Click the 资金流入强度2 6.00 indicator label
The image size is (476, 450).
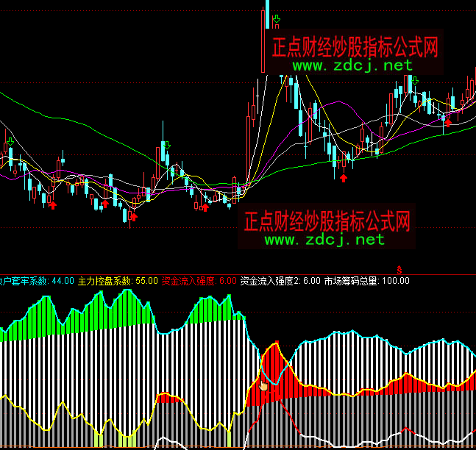[x=280, y=280]
